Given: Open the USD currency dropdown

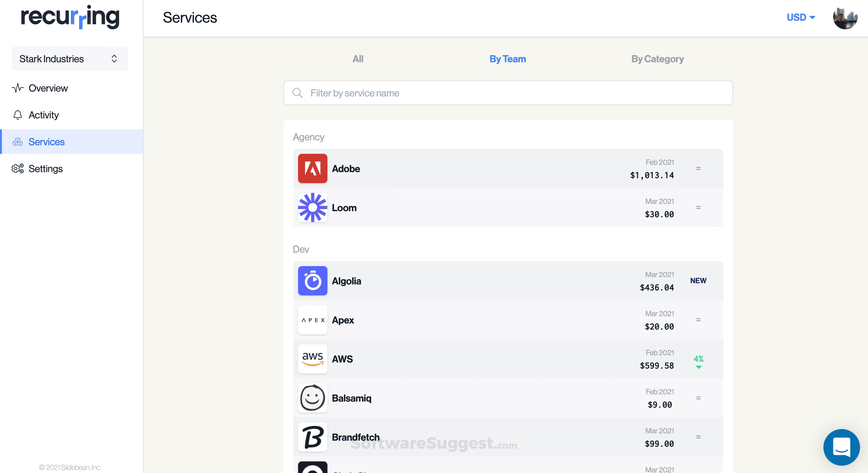Looking at the screenshot, I should coord(801,17).
